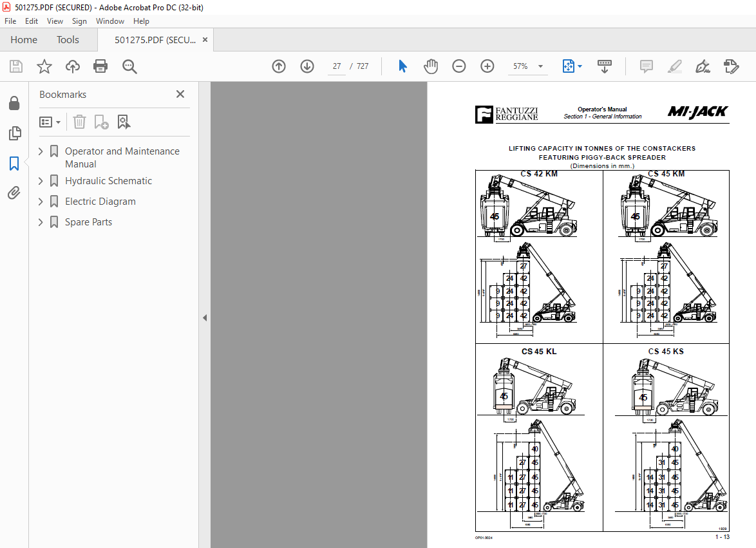Open Electric Diagram bookmark link
756x548 pixels.
click(100, 202)
